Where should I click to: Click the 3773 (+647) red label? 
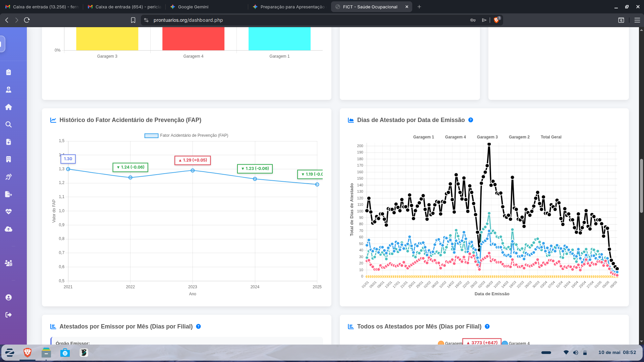(482, 342)
